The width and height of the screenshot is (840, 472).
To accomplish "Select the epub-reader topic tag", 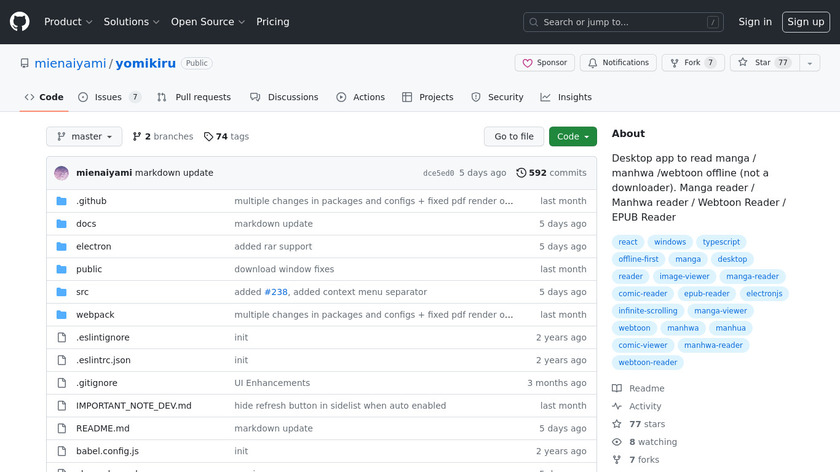I will point(707,294).
